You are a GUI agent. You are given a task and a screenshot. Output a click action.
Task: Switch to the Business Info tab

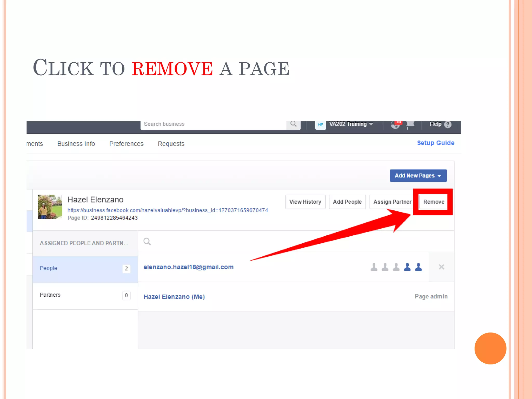[x=76, y=144]
